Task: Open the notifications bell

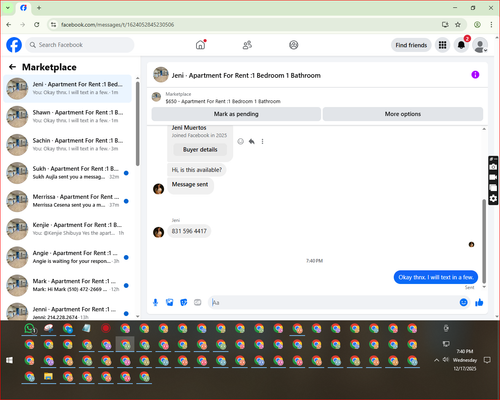Action: (x=461, y=45)
